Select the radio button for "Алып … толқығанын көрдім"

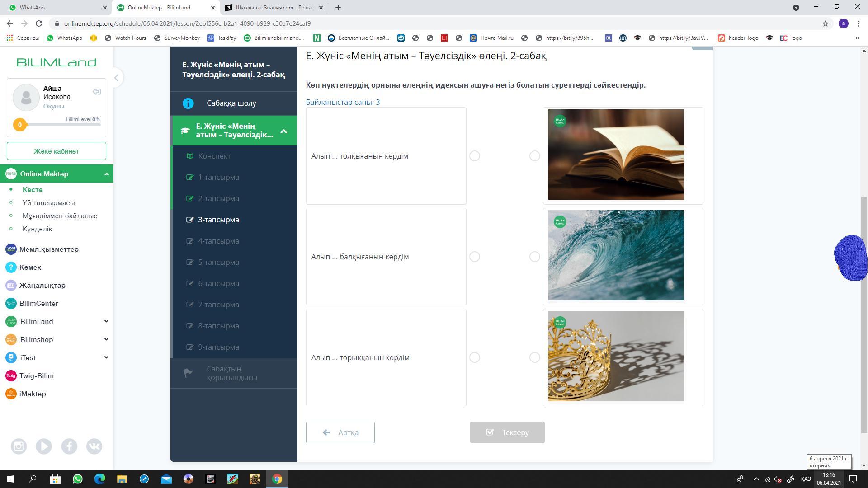click(474, 156)
